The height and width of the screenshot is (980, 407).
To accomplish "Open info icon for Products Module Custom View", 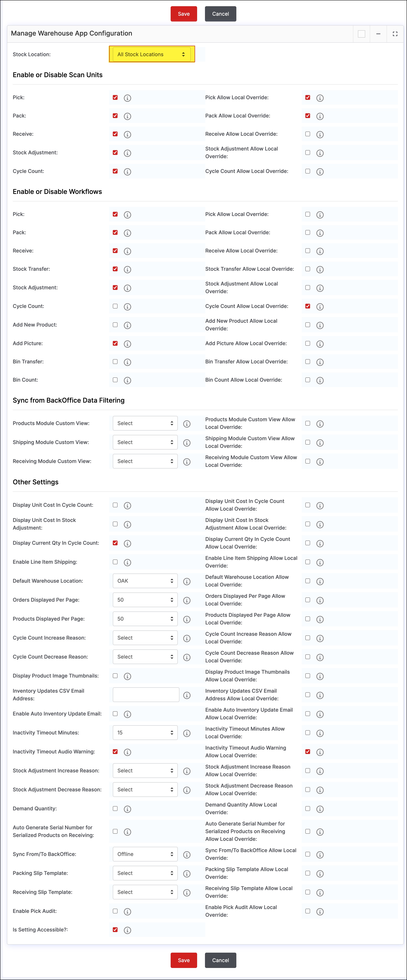I will click(x=187, y=424).
